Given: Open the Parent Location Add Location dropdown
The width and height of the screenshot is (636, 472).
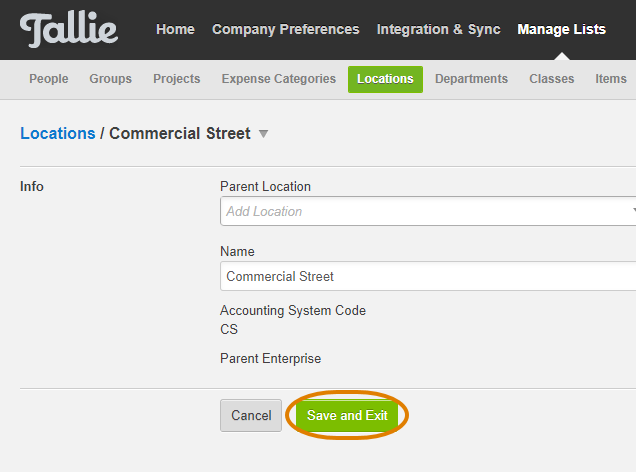Looking at the screenshot, I should 428,211.
